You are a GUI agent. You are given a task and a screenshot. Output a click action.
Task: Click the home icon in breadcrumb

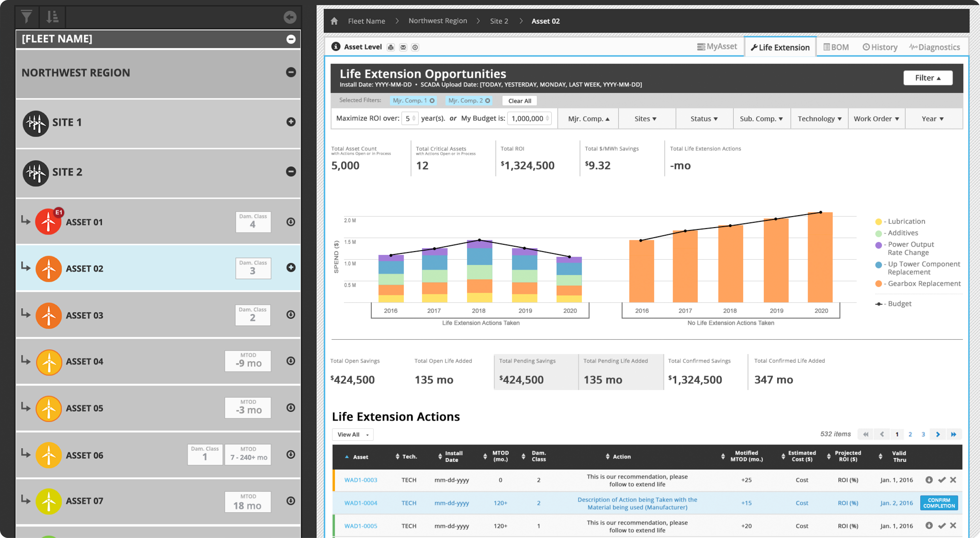click(334, 21)
